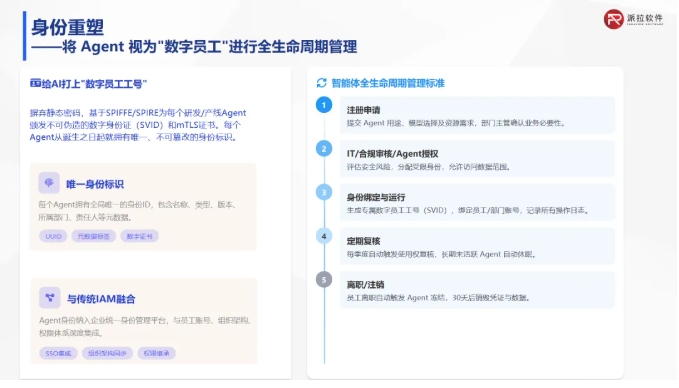The height and width of the screenshot is (388, 679).
Task: Click the ID card icon beside 给AI打上"数字员工工号"
Action: pyautogui.click(x=35, y=83)
